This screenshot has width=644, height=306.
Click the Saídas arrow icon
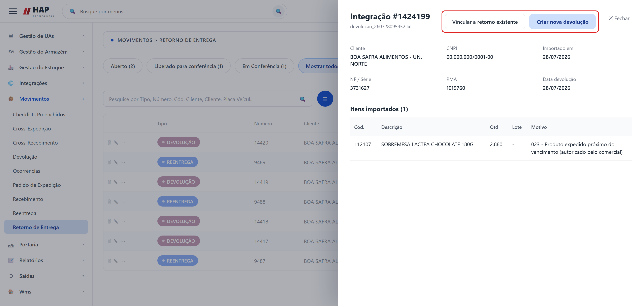click(11, 276)
